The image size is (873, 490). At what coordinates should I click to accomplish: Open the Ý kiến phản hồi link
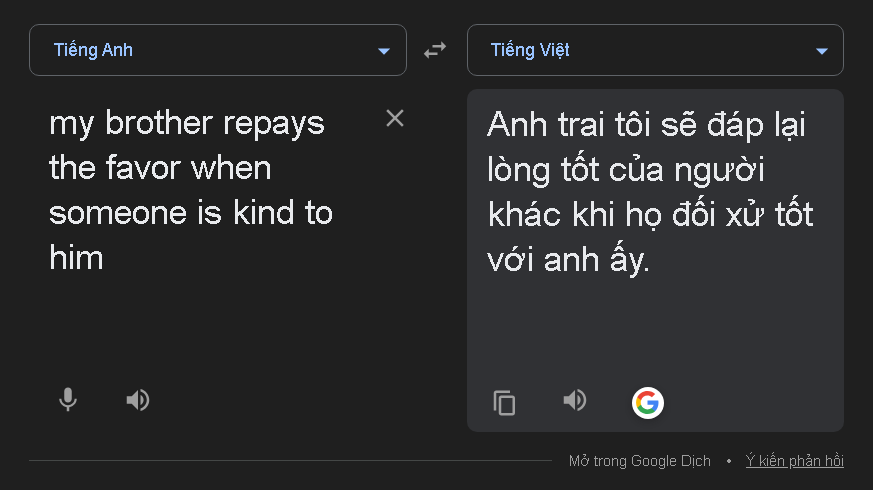tap(794, 461)
